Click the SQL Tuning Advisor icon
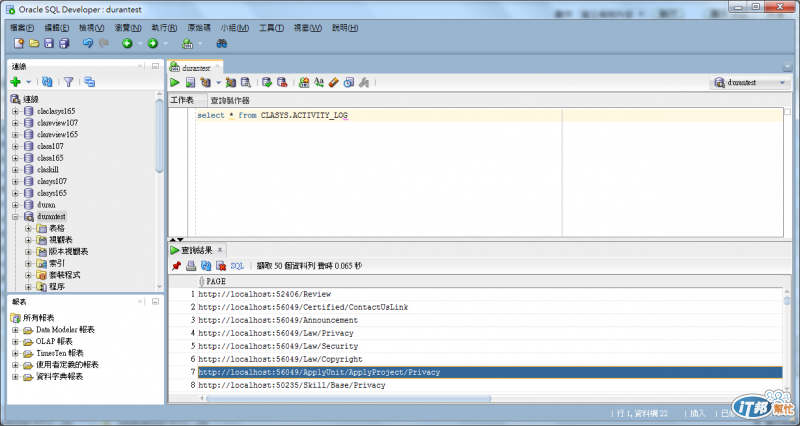The image size is (800, 426). pos(245,82)
